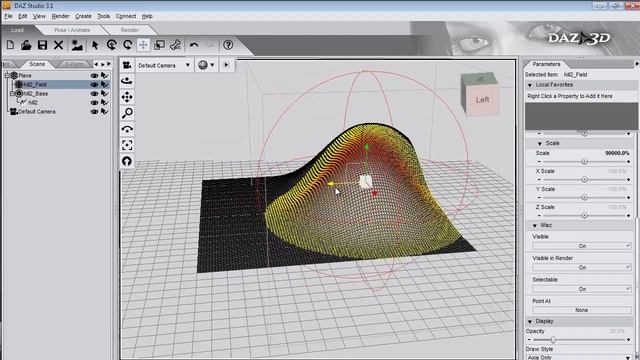
Task: Collapse the Local Favorites section
Action: (530, 85)
